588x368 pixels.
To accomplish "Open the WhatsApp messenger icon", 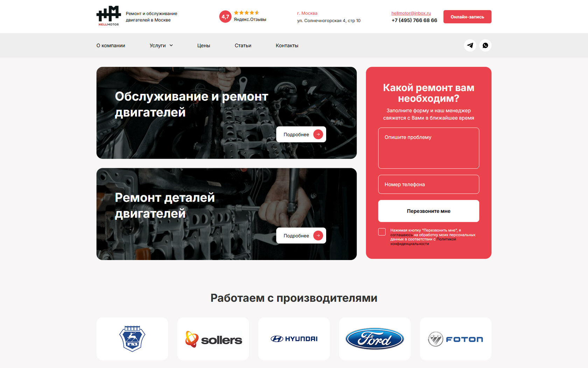I will click(x=485, y=46).
